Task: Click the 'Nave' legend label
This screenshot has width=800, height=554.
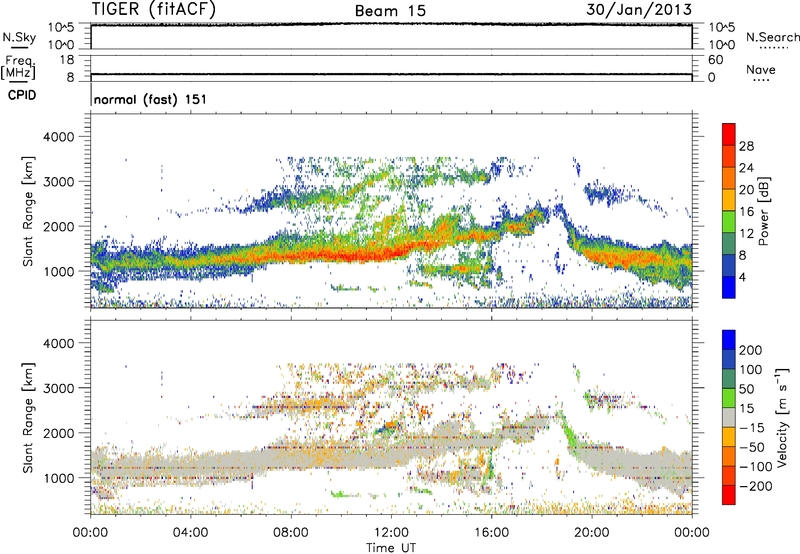Action: pyautogui.click(x=761, y=70)
